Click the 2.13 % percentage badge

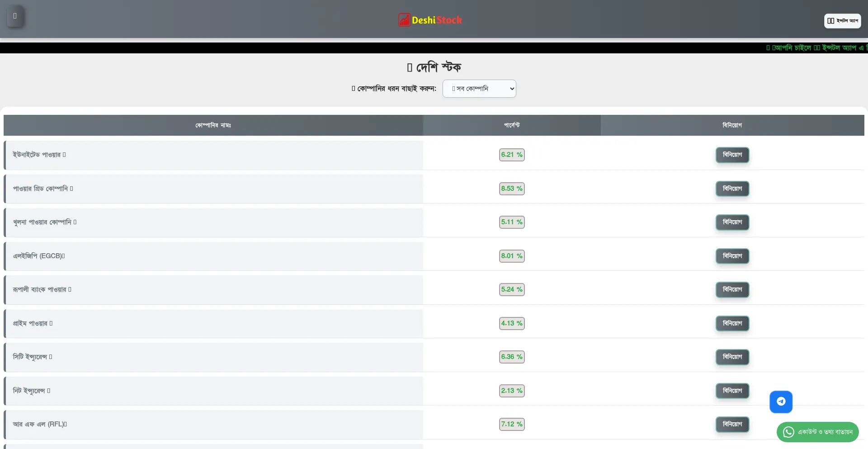click(511, 391)
